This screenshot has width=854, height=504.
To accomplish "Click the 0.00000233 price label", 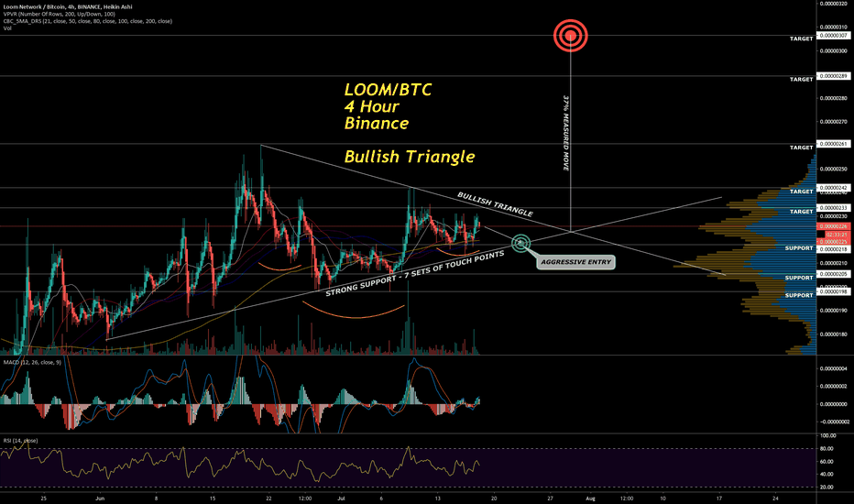I will coord(833,208).
